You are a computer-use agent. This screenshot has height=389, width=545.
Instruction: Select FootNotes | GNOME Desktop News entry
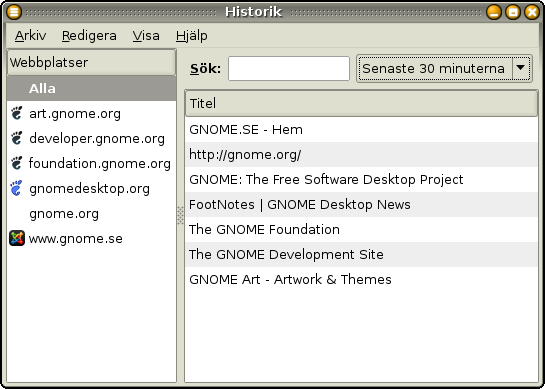coord(361,205)
